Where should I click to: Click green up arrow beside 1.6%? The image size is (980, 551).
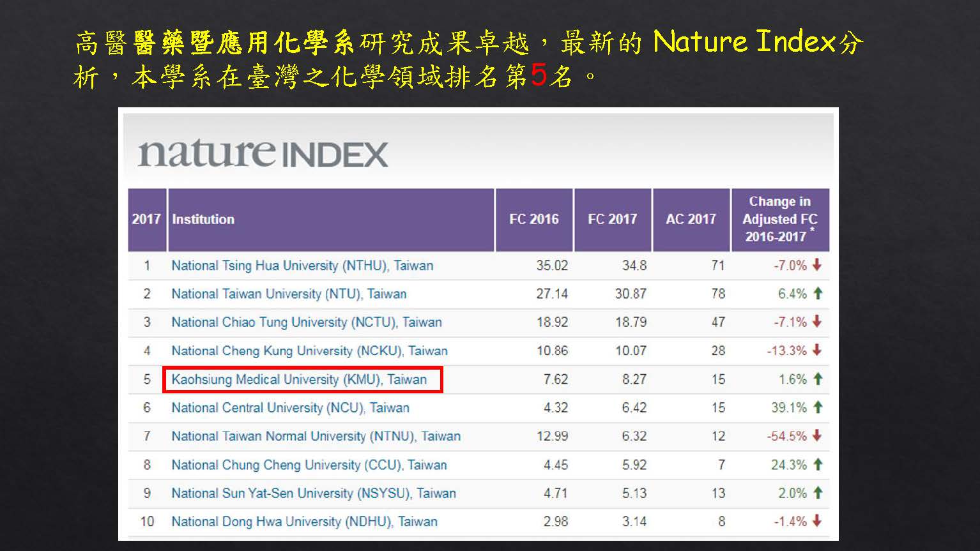point(818,379)
